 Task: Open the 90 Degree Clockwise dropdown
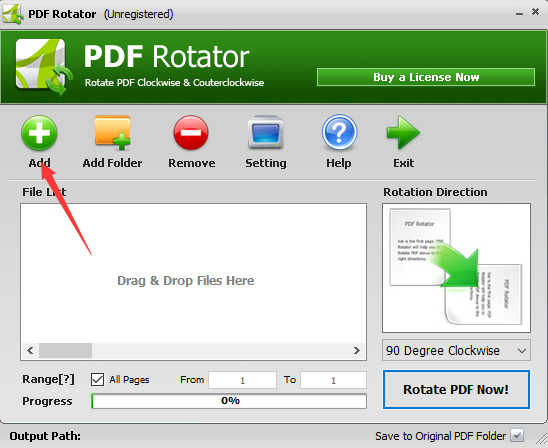(x=456, y=350)
